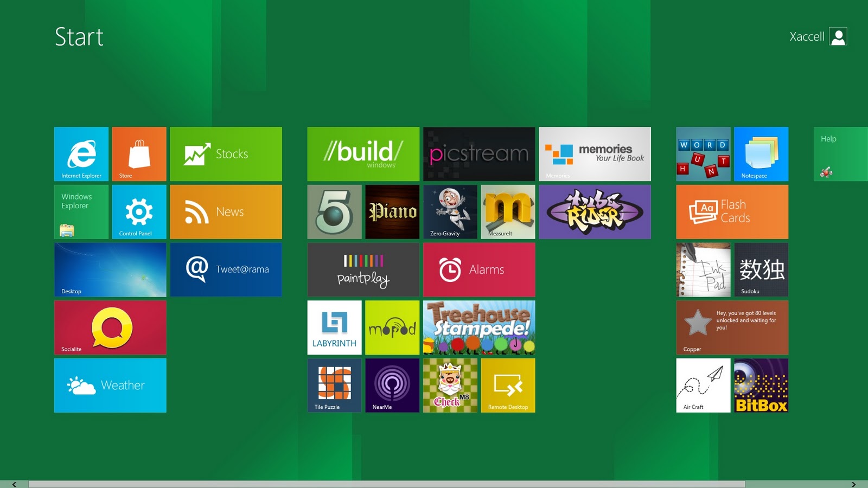Launch the Tile Puzzle game

tap(334, 385)
